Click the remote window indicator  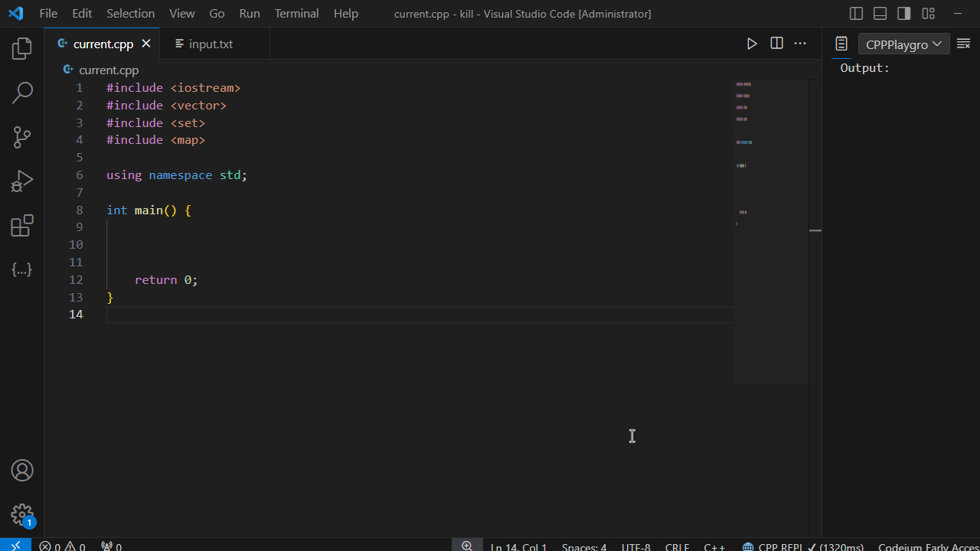click(15, 546)
